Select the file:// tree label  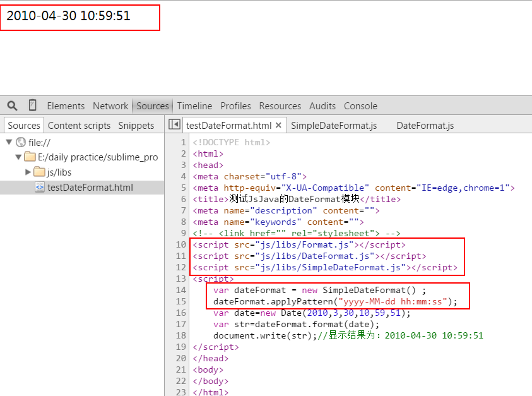click(x=39, y=142)
